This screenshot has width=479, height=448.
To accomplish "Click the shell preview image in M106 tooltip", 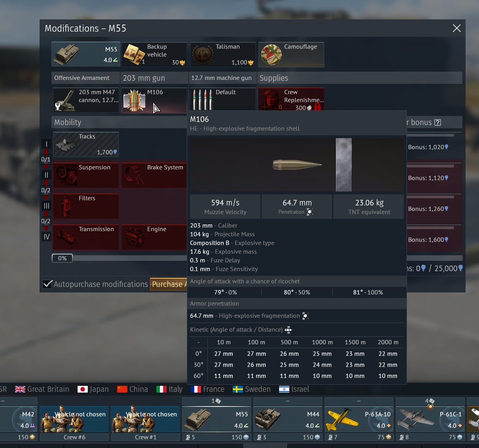I will click(297, 165).
